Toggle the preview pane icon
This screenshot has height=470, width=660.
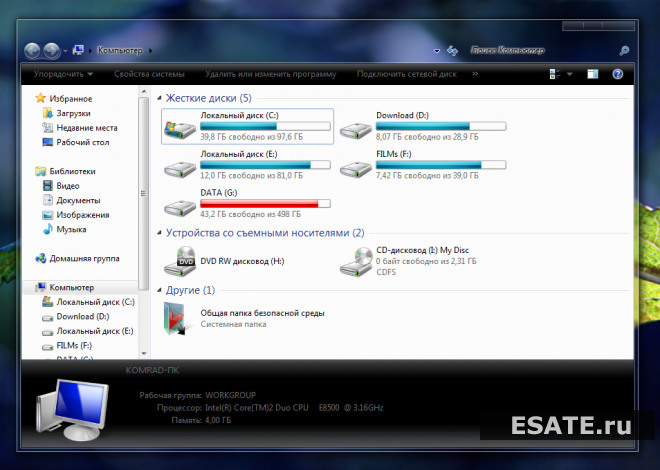(593, 74)
